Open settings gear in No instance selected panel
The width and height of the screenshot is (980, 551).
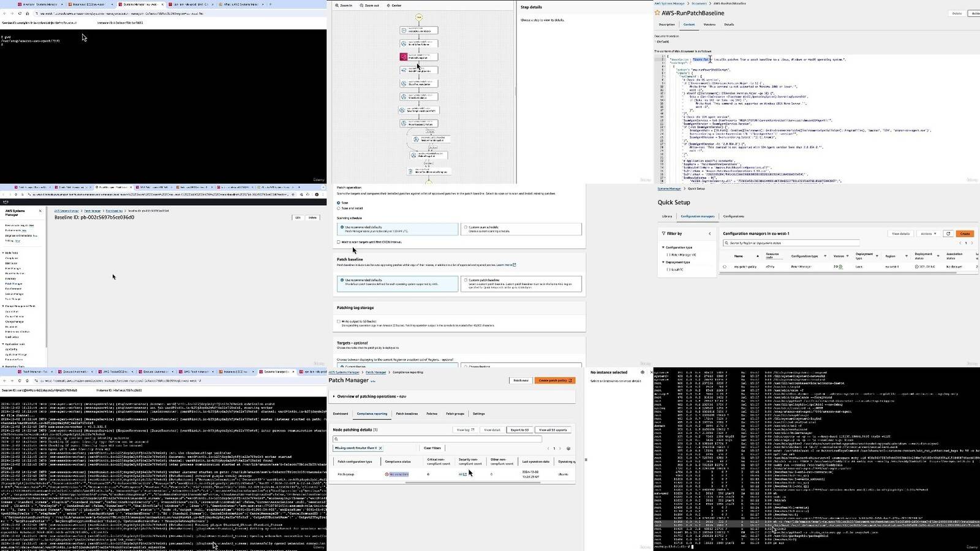click(x=642, y=372)
